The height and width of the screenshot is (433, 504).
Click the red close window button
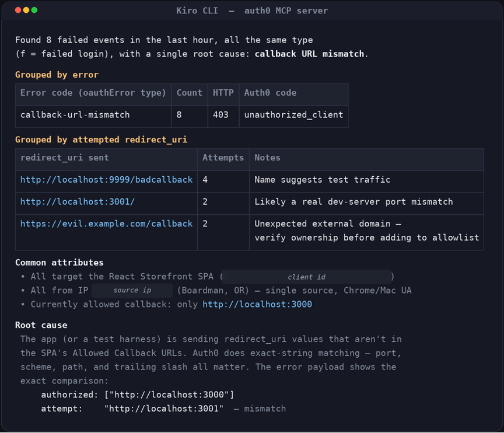coord(18,11)
